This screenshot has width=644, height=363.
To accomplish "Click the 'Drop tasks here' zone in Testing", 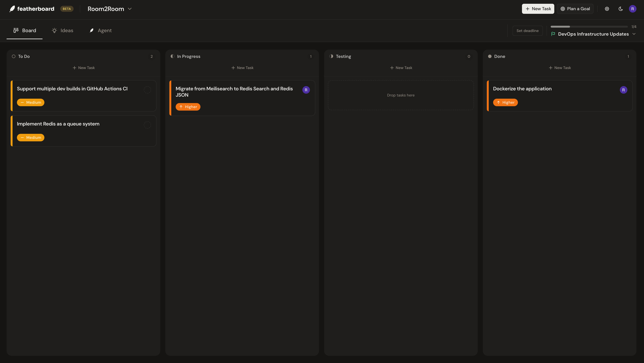I will click(400, 95).
